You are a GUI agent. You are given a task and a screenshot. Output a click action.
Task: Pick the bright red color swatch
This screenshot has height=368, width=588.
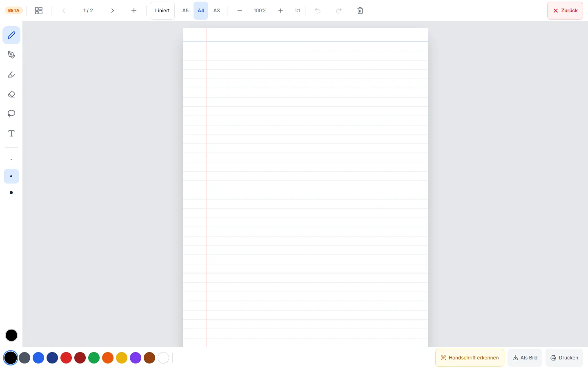pyautogui.click(x=66, y=358)
